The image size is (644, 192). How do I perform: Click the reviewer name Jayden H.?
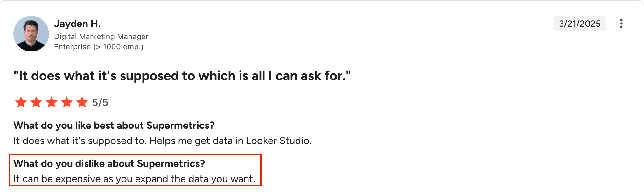point(77,24)
